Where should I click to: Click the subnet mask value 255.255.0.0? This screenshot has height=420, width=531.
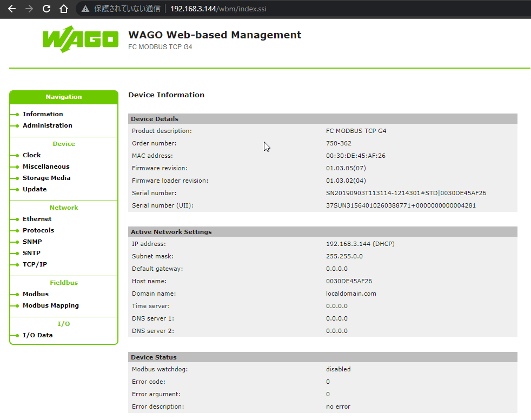(x=344, y=256)
